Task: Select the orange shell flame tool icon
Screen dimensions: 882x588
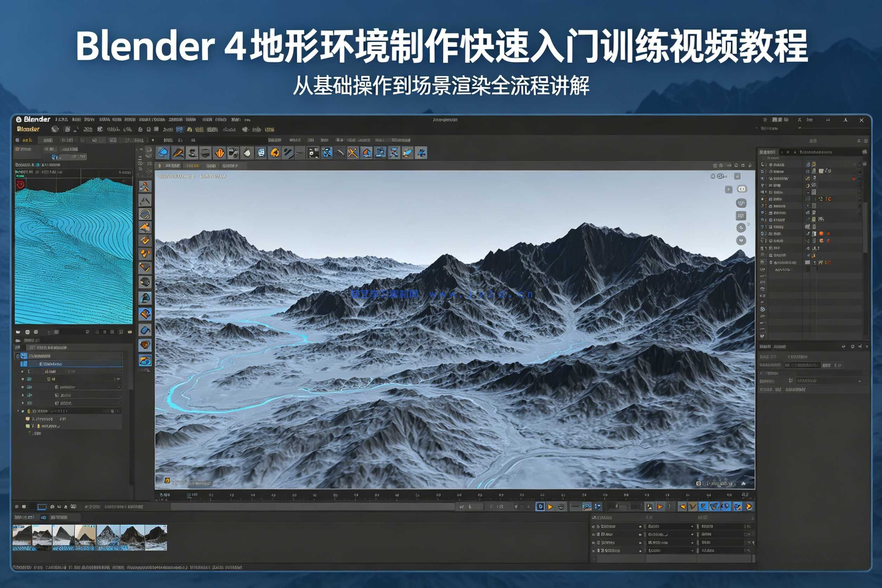Action: pos(220,153)
